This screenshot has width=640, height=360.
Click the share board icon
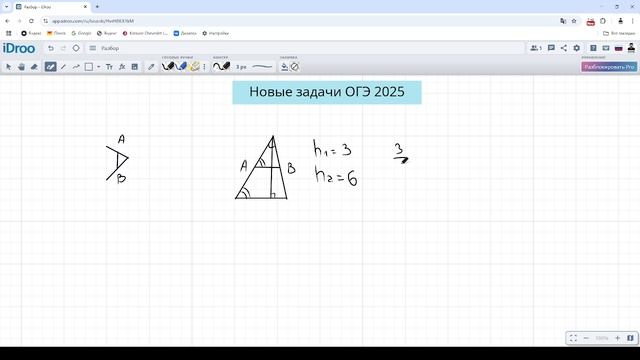564,48
